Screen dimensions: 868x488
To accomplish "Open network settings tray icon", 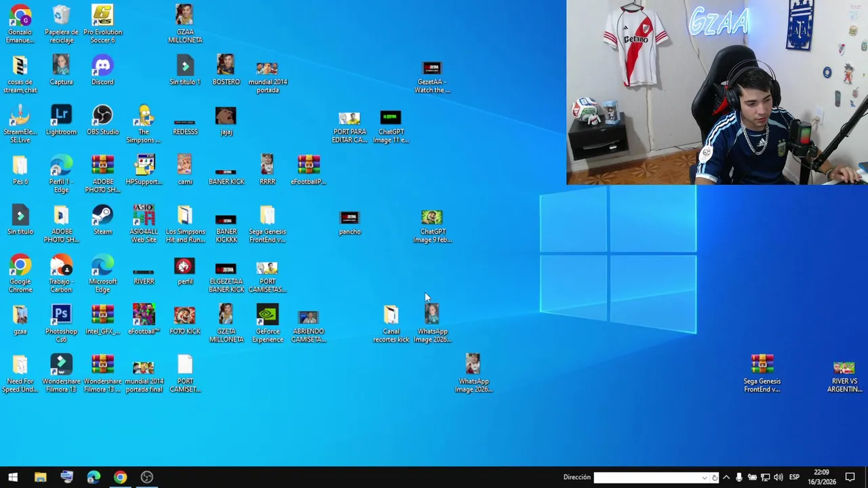I will (765, 477).
